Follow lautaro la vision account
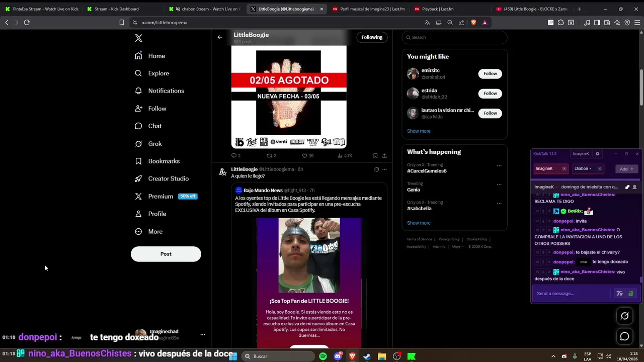 pos(490,113)
